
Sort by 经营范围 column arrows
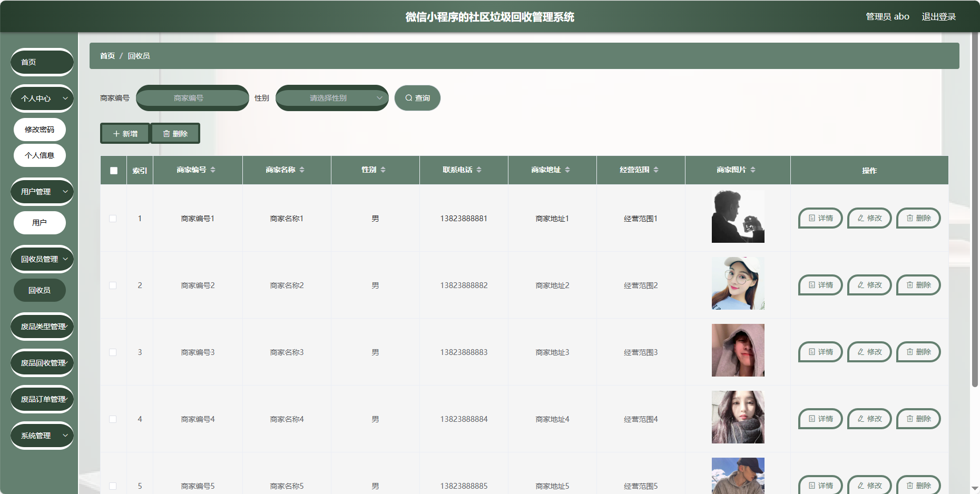click(x=656, y=170)
